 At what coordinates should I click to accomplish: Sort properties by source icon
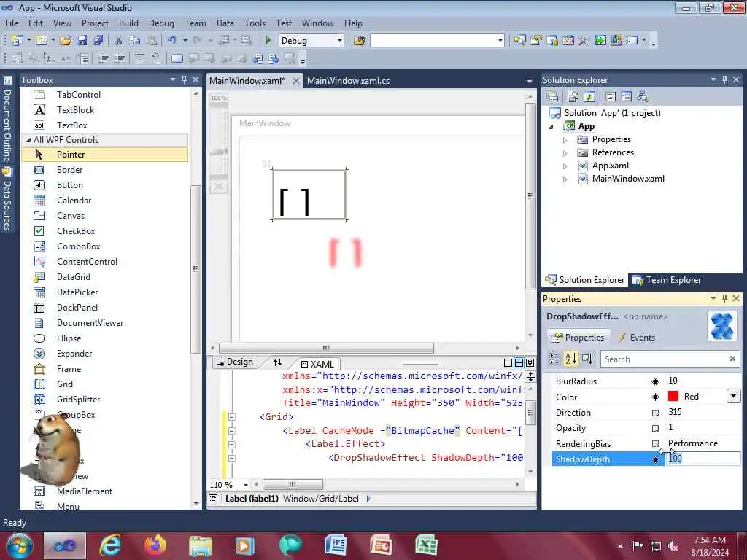tap(587, 359)
